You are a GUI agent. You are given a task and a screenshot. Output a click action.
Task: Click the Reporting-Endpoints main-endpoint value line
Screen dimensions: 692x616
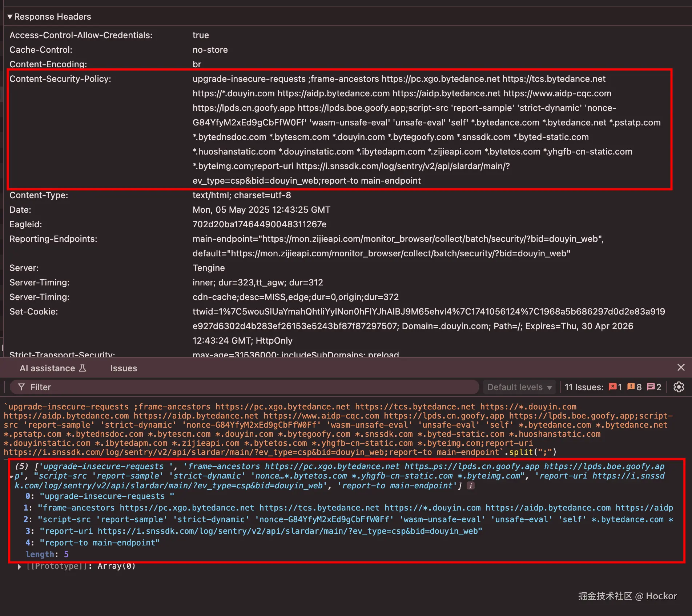coord(398,239)
